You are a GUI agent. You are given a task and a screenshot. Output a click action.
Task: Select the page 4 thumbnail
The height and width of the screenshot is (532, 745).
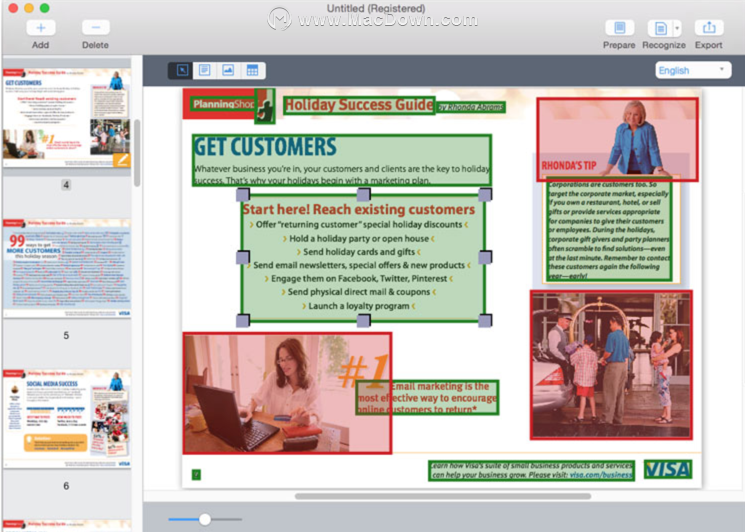(x=67, y=117)
